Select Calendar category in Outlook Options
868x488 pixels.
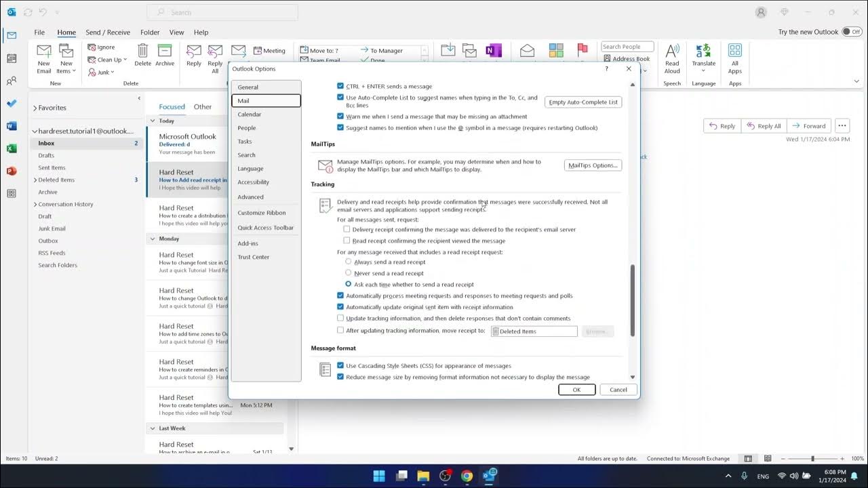point(266,115)
